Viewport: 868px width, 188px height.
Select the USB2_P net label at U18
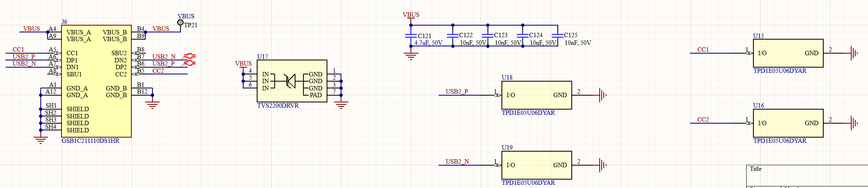[x=457, y=92]
